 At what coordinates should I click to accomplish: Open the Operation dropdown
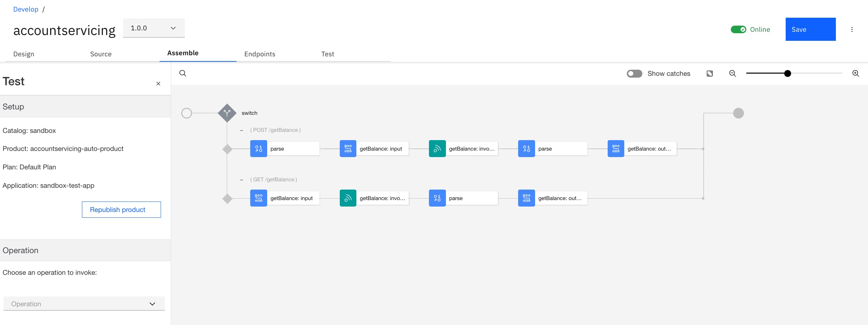[x=84, y=304]
